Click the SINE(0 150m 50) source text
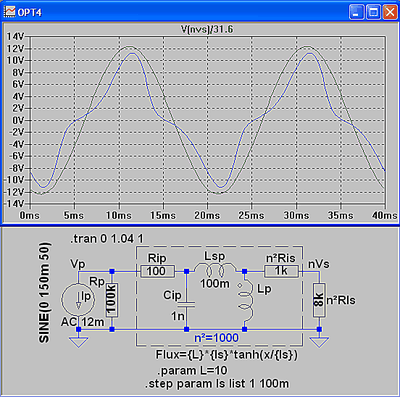 (x=44, y=293)
